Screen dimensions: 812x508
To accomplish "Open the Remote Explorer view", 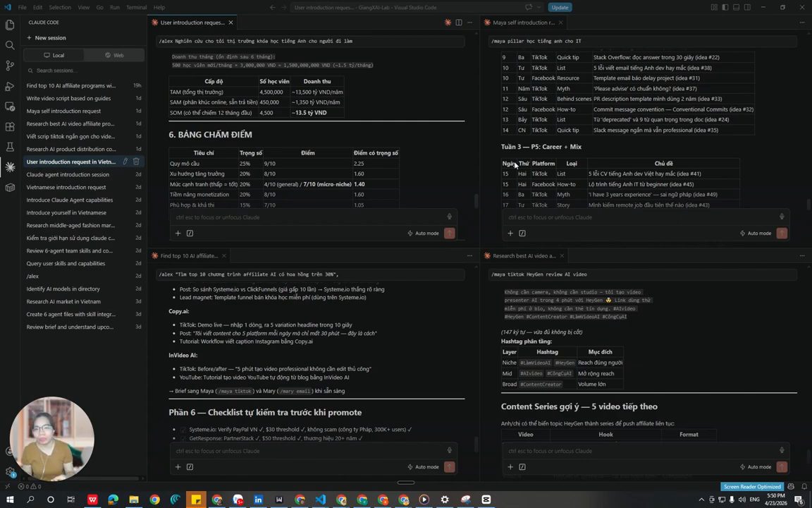I will click(10, 107).
